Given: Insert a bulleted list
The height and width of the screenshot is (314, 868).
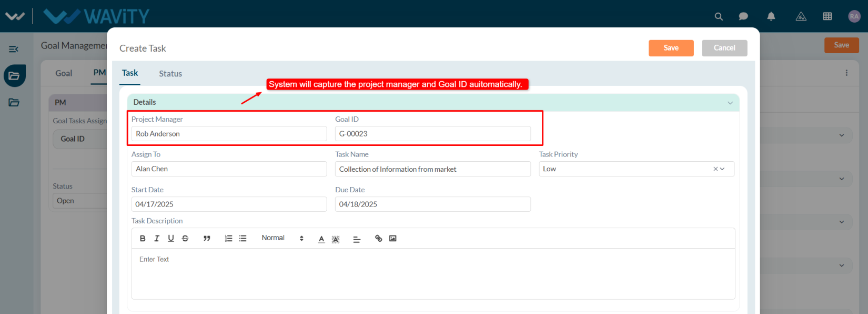Looking at the screenshot, I should pyautogui.click(x=243, y=238).
